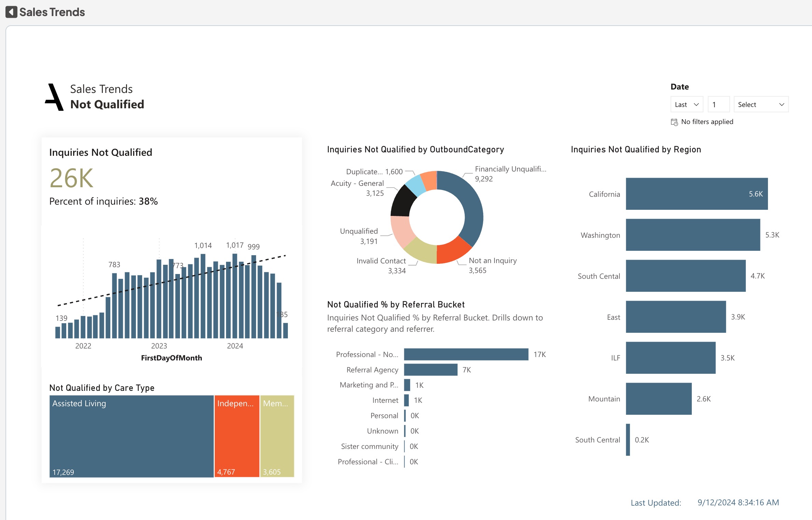Viewport: 812px width, 520px height.
Task: Select the Referral Agency bar
Action: click(x=430, y=370)
